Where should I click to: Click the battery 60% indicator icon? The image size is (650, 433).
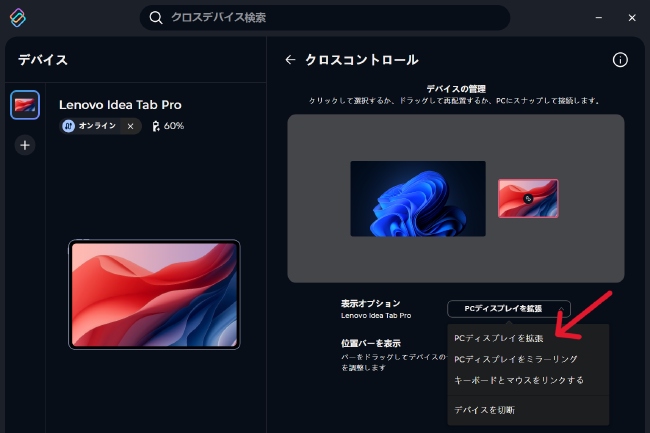coord(156,126)
